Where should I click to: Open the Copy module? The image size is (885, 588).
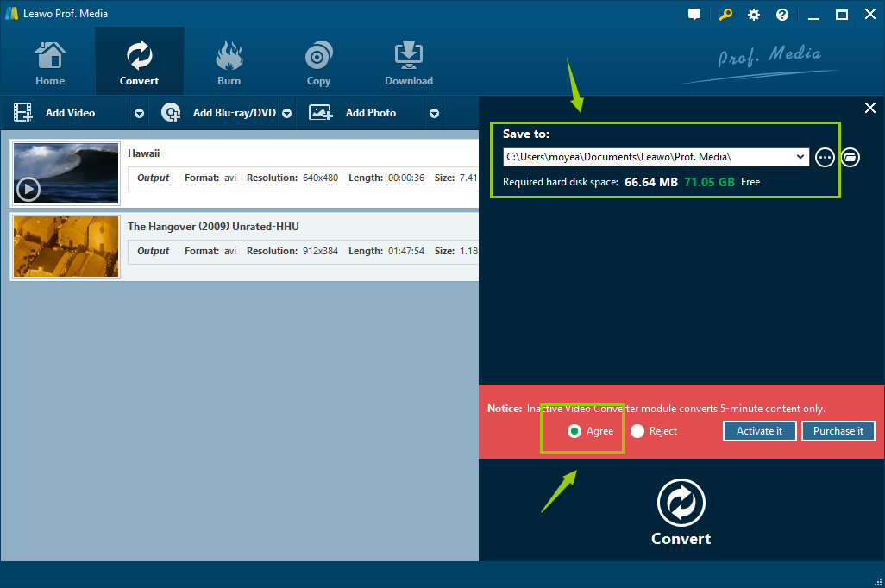pyautogui.click(x=318, y=62)
